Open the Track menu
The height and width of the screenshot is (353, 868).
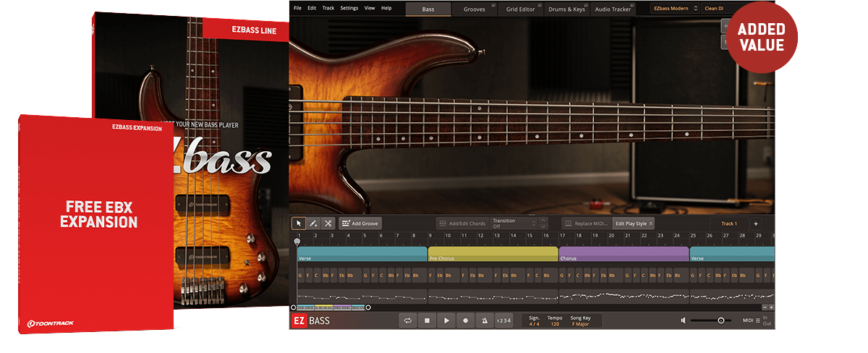tap(328, 8)
